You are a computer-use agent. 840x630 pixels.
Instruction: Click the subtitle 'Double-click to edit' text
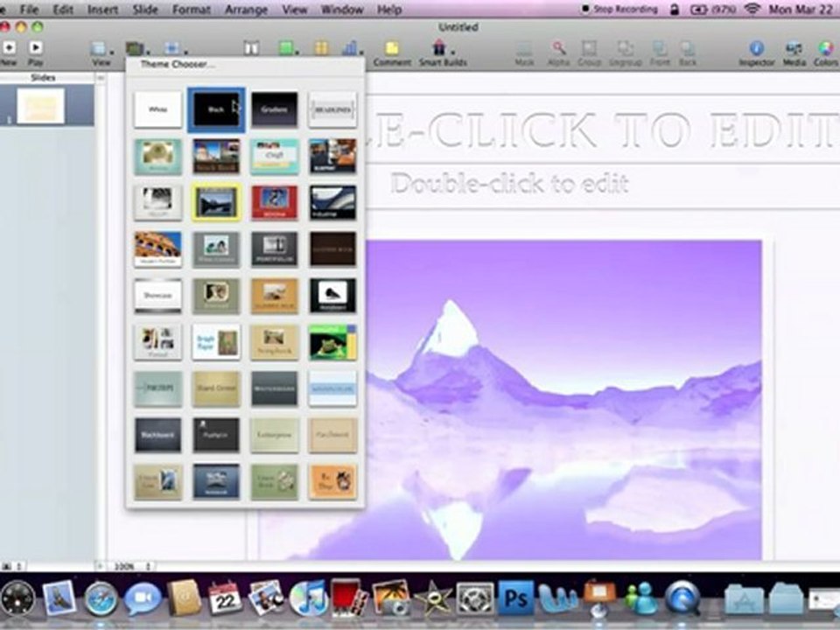tap(509, 184)
